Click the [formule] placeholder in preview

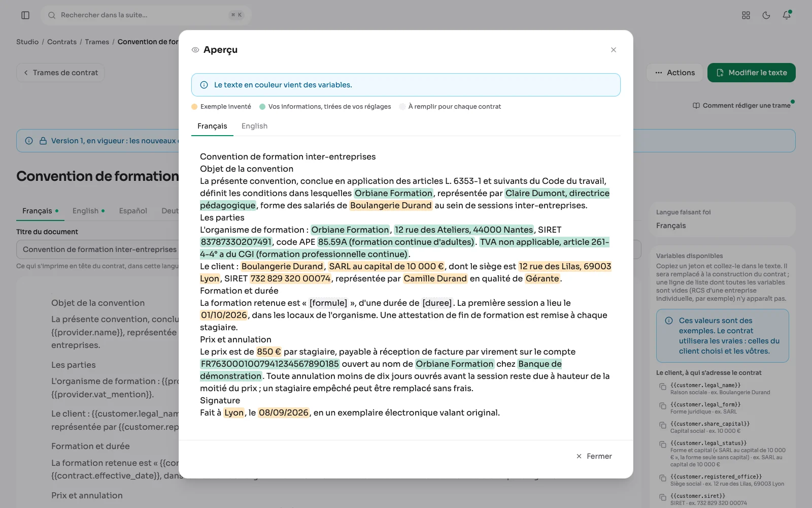328,303
